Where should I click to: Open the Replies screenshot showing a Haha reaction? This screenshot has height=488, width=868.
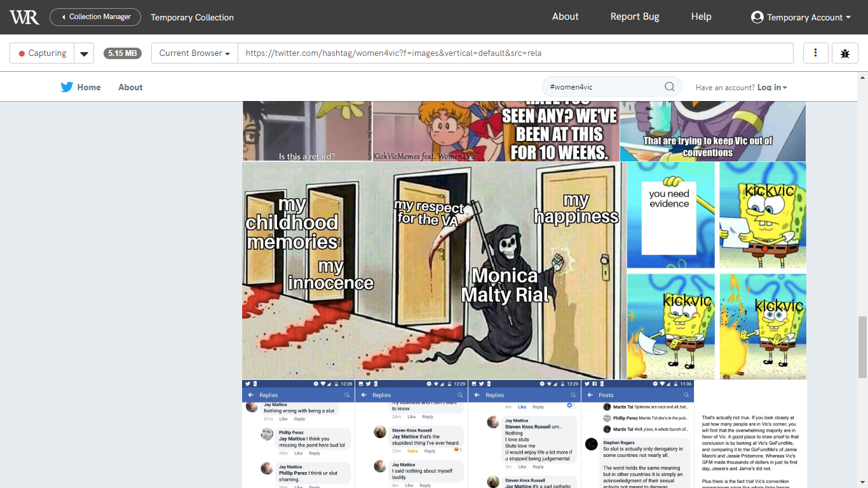(x=411, y=434)
